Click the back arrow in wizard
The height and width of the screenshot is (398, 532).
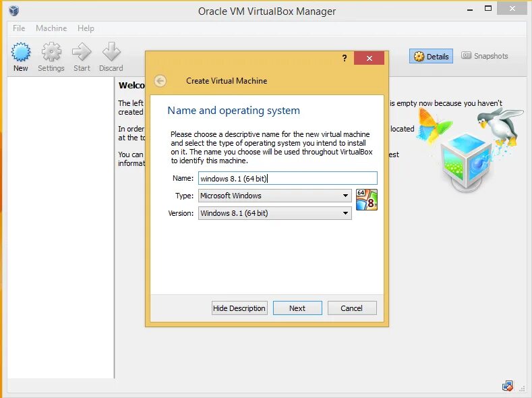[160, 81]
